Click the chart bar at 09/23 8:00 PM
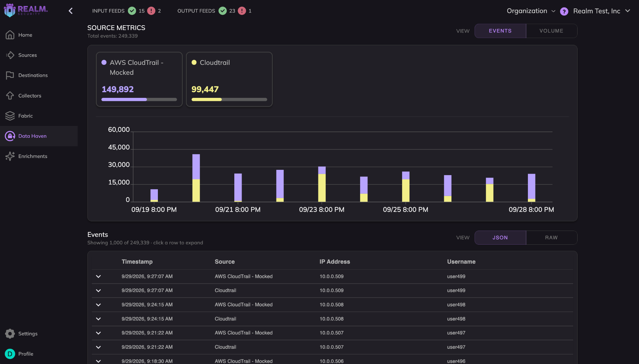The width and height of the screenshot is (639, 364). point(322,184)
